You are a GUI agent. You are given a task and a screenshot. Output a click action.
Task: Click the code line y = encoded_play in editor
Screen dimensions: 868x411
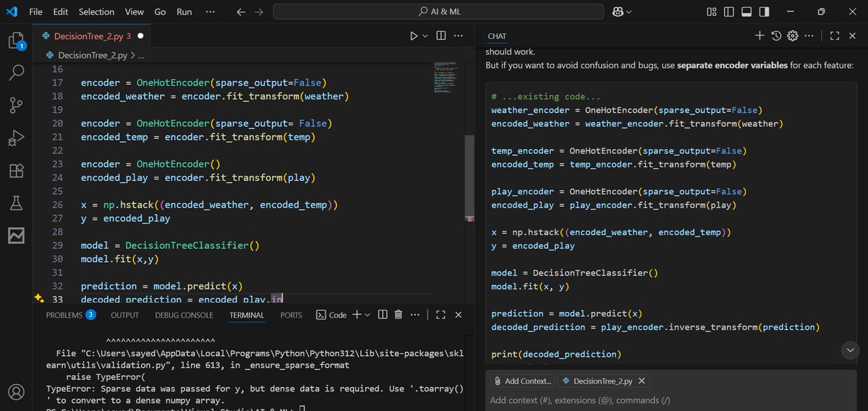tap(126, 218)
